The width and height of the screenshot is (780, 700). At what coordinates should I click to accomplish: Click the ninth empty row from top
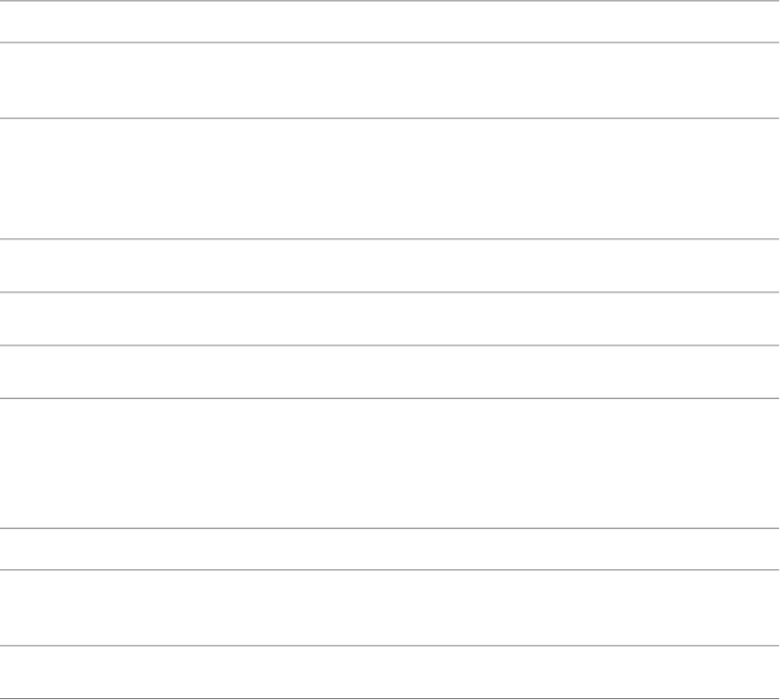(x=390, y=606)
